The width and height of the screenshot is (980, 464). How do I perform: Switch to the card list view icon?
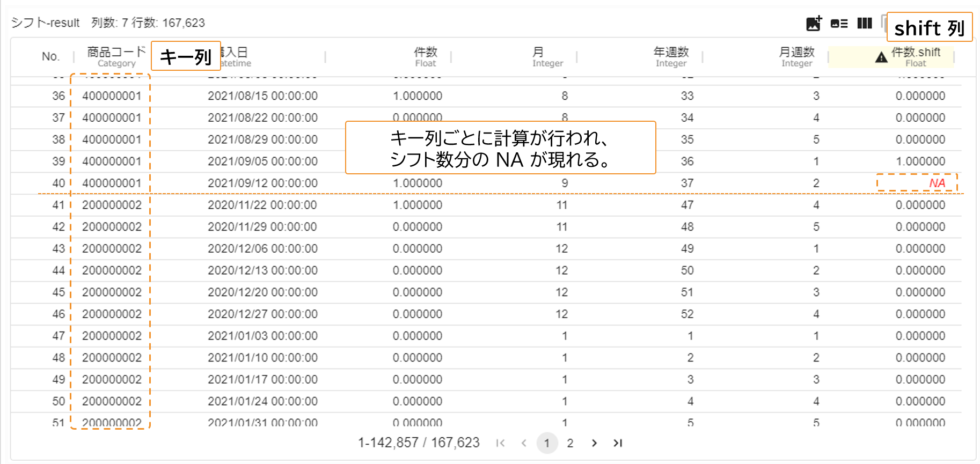(x=839, y=23)
